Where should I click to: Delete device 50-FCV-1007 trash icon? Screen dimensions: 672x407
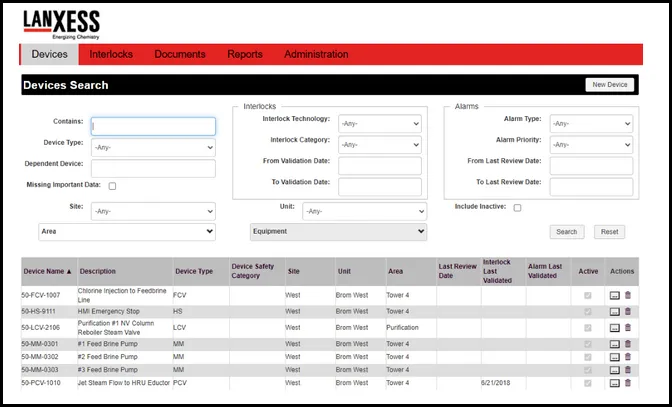click(628, 295)
